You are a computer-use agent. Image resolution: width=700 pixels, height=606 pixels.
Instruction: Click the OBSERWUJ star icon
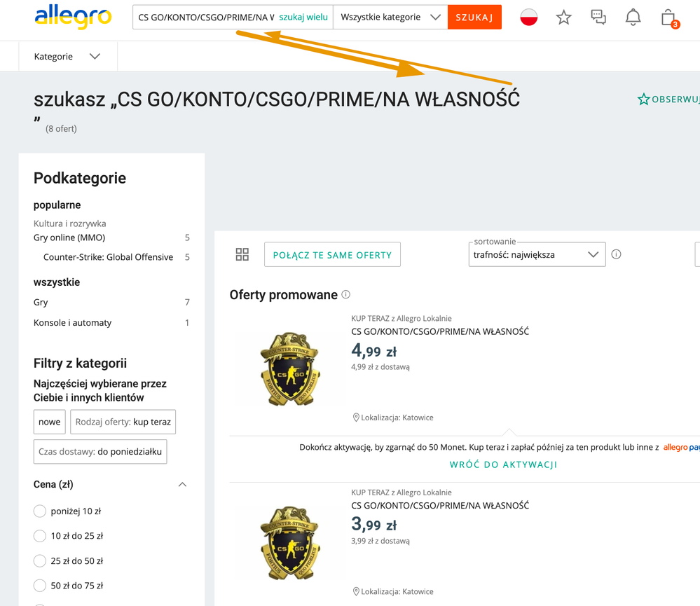point(643,99)
